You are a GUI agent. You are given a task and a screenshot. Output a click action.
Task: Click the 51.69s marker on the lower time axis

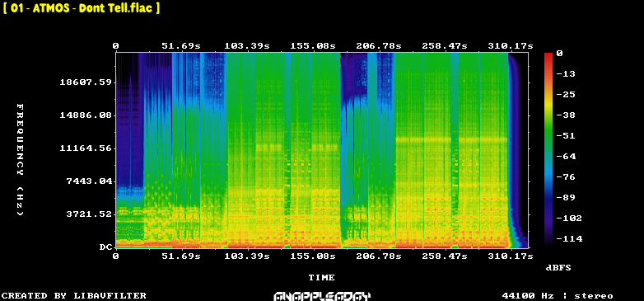pyautogui.click(x=180, y=256)
